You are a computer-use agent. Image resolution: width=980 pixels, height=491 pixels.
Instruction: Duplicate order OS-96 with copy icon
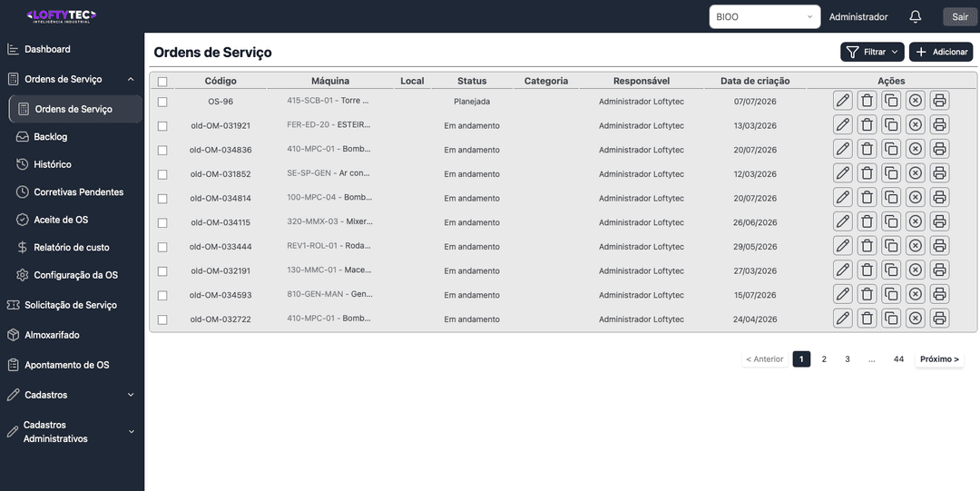pos(891,100)
